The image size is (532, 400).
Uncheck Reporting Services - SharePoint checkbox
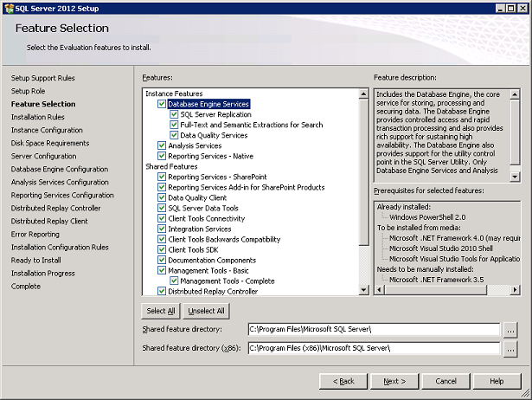(162, 177)
